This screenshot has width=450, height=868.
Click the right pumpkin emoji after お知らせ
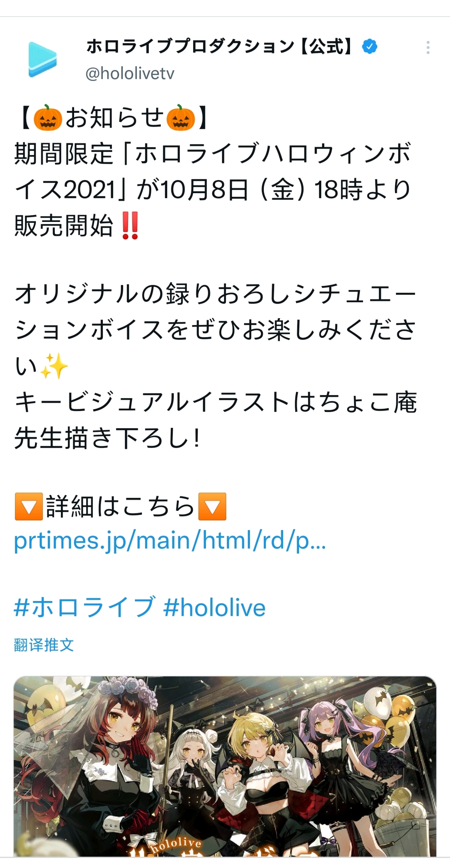click(x=181, y=118)
